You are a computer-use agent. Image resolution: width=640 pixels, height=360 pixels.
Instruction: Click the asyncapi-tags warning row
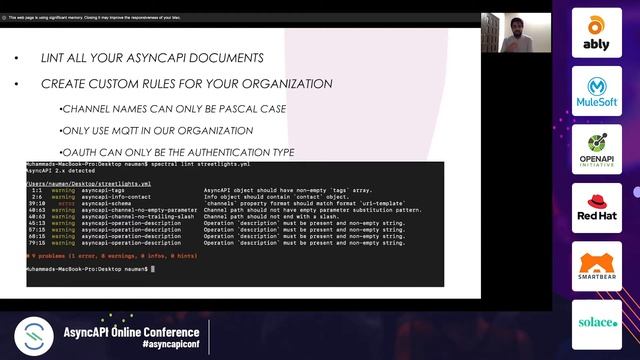[x=200, y=190]
